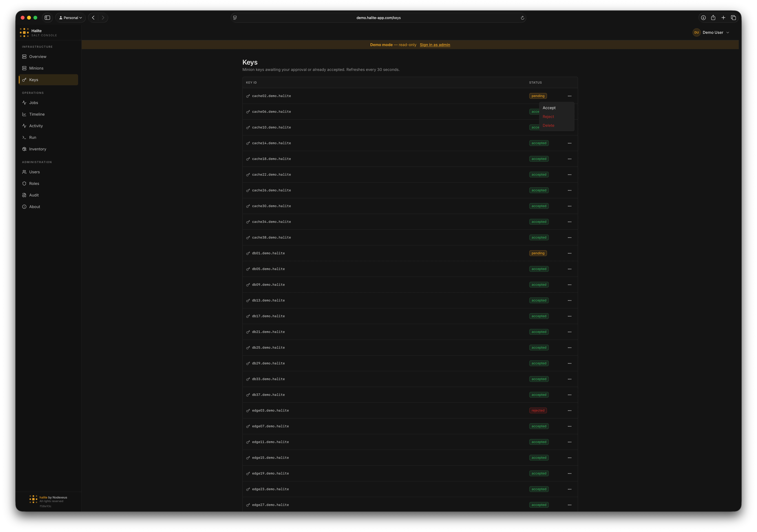Click the pending badge for cache02.demo.halite
The width and height of the screenshot is (757, 532).
(x=538, y=96)
